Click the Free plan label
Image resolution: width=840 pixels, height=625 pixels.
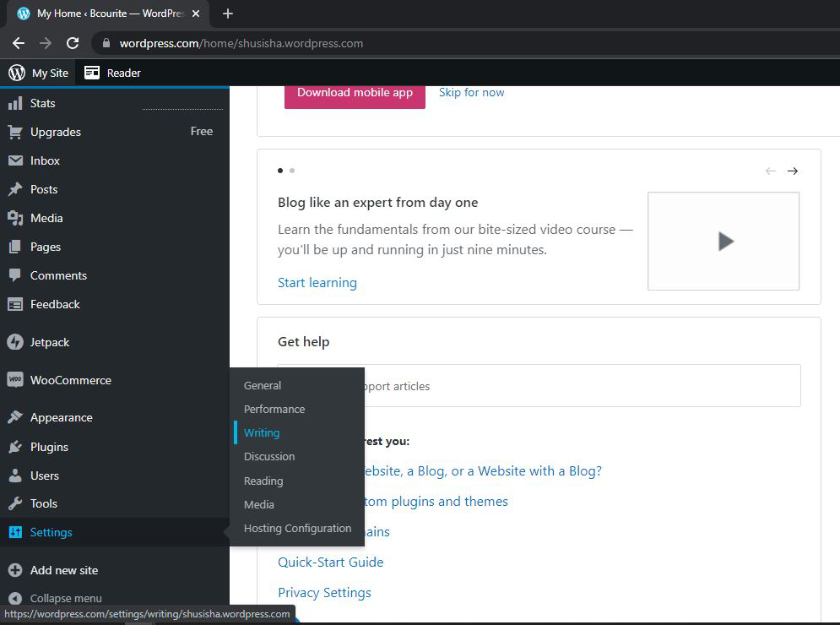click(x=202, y=131)
